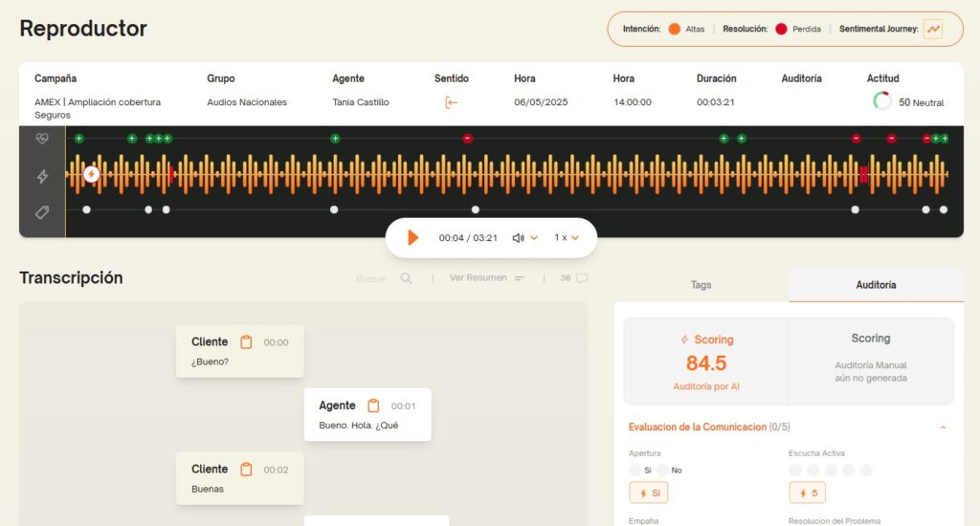Screen dimensions: 980x526
Task: Click the incoming call direction icon under Sentido
Action: (451, 102)
